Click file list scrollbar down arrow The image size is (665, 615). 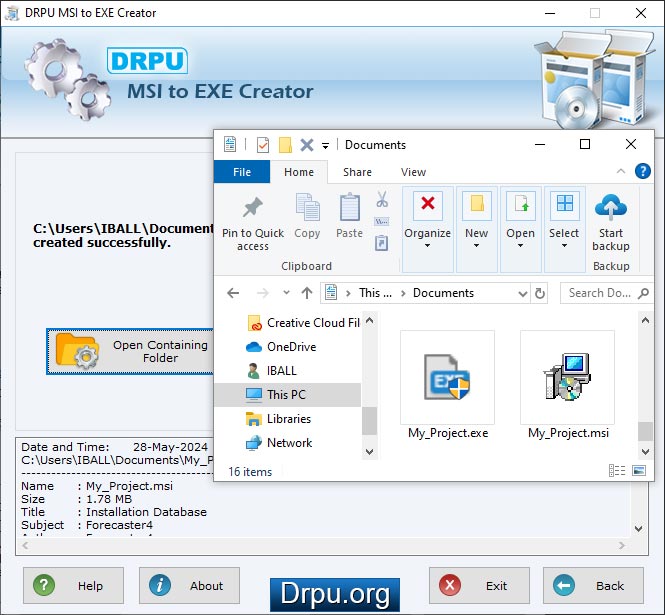[x=645, y=452]
